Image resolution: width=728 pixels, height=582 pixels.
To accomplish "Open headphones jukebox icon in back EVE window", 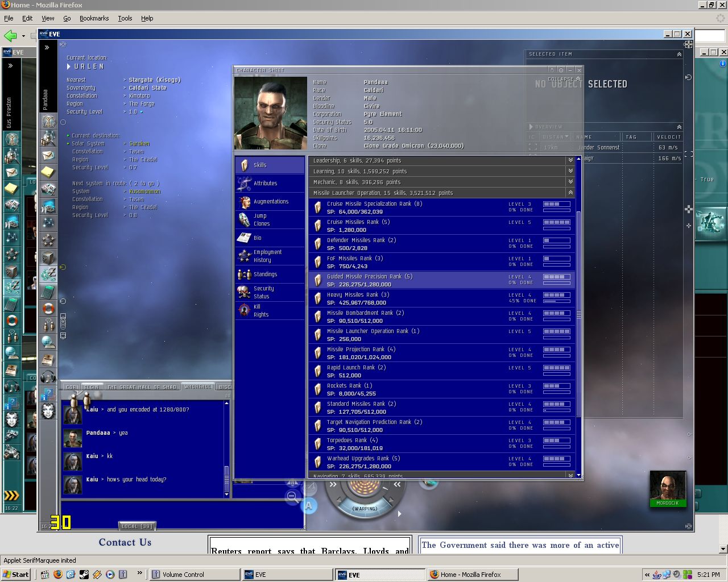I will (11, 387).
